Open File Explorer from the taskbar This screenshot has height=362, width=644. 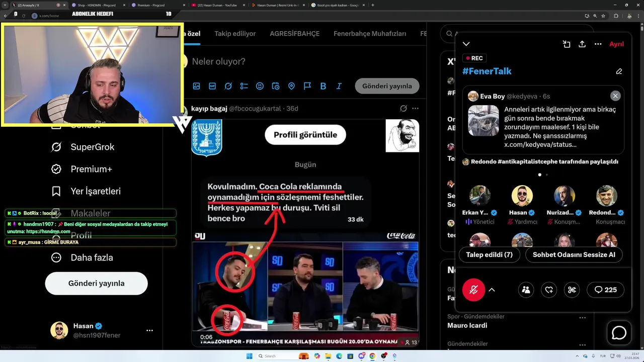(328, 356)
